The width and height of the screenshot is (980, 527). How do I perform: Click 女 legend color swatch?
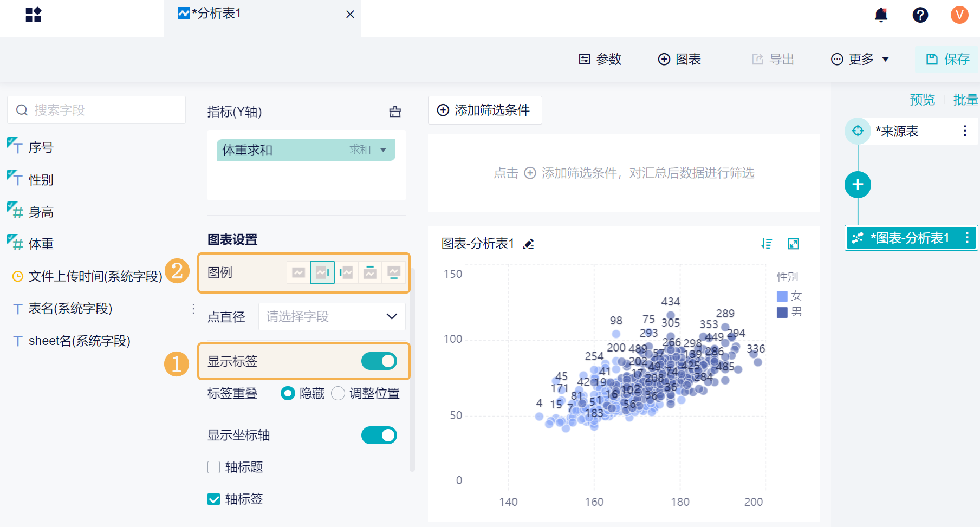point(782,296)
